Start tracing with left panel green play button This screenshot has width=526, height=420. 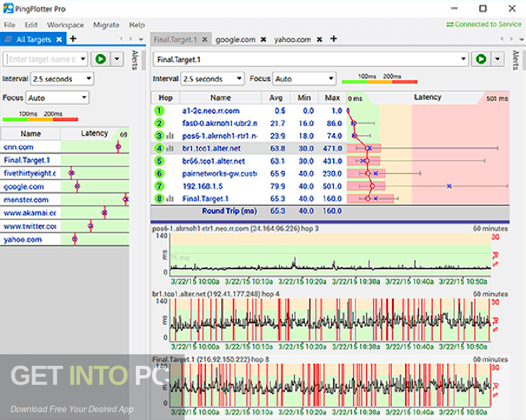click(100, 59)
